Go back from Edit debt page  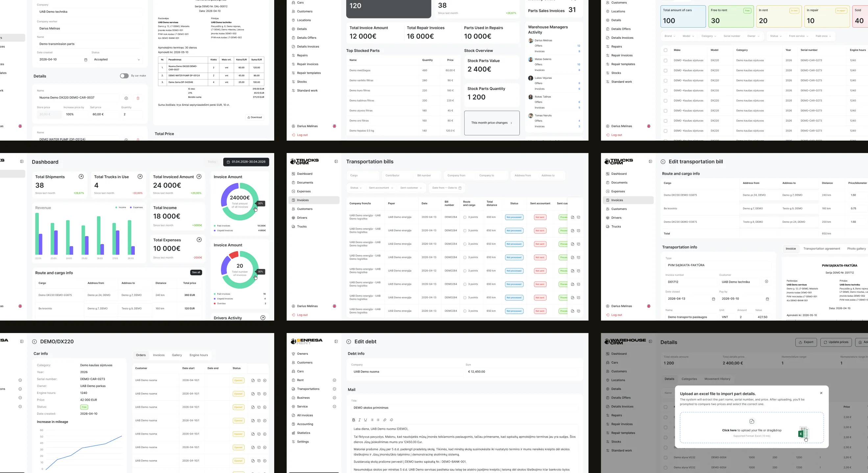(x=349, y=342)
